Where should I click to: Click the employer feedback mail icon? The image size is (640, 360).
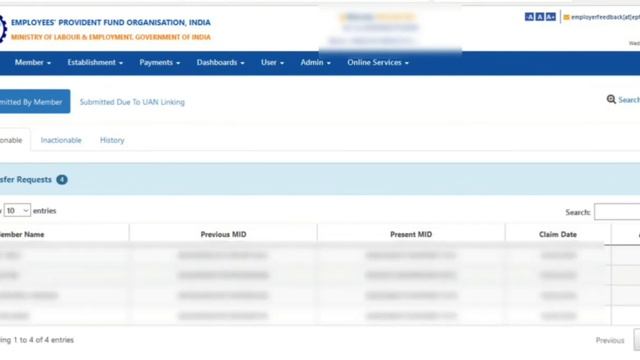pyautogui.click(x=567, y=17)
